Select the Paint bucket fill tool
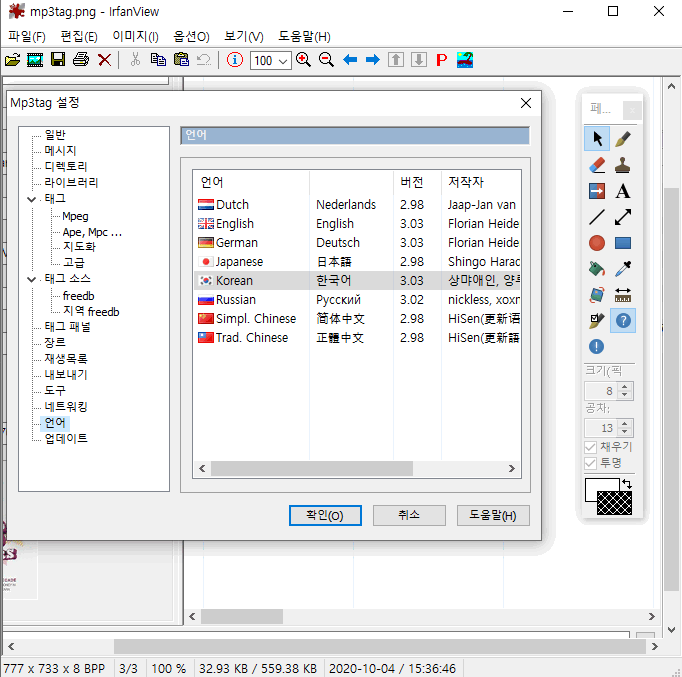 597,269
